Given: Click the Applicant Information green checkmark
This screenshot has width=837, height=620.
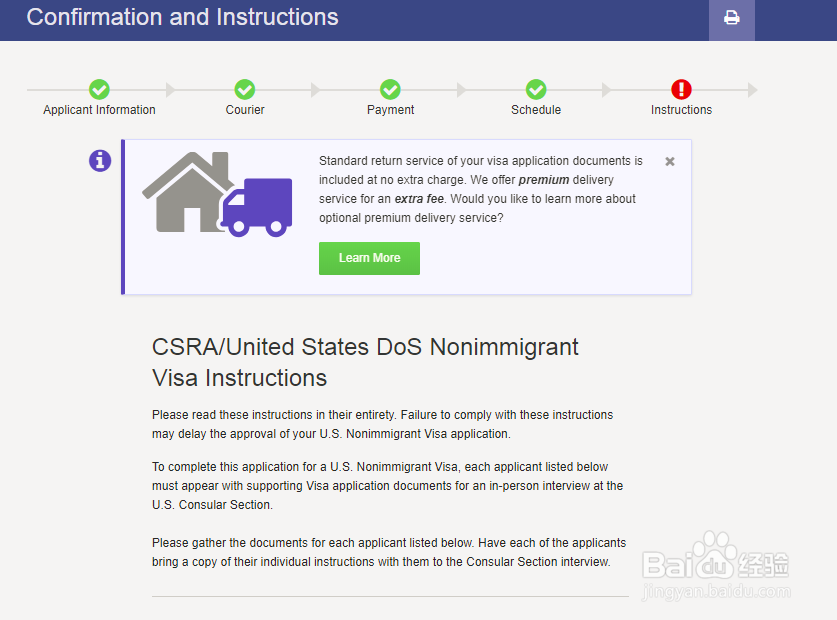Looking at the screenshot, I should coord(99,90).
